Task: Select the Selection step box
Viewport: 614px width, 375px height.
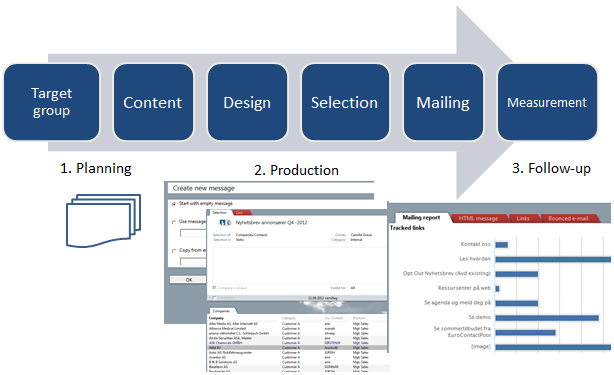Action: click(x=345, y=102)
